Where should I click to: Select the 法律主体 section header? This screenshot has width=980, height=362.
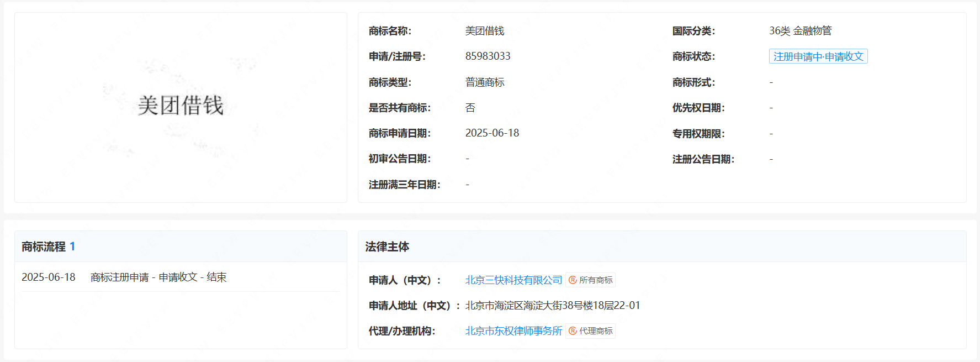click(x=387, y=246)
